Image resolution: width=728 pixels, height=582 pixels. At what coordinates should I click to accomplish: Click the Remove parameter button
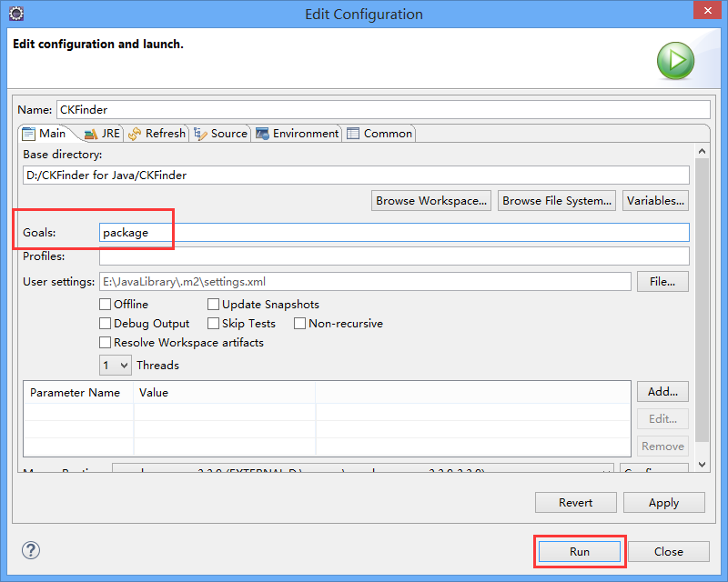coord(662,447)
